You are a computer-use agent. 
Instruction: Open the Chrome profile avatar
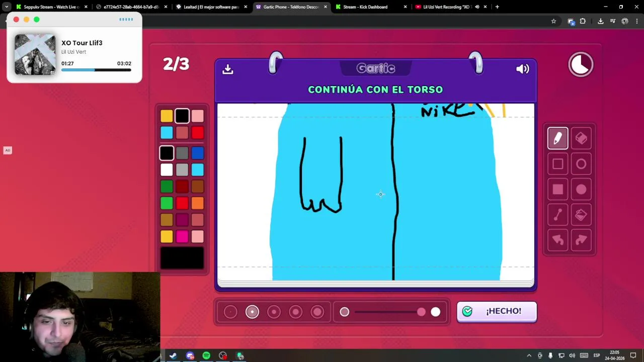[x=624, y=21]
